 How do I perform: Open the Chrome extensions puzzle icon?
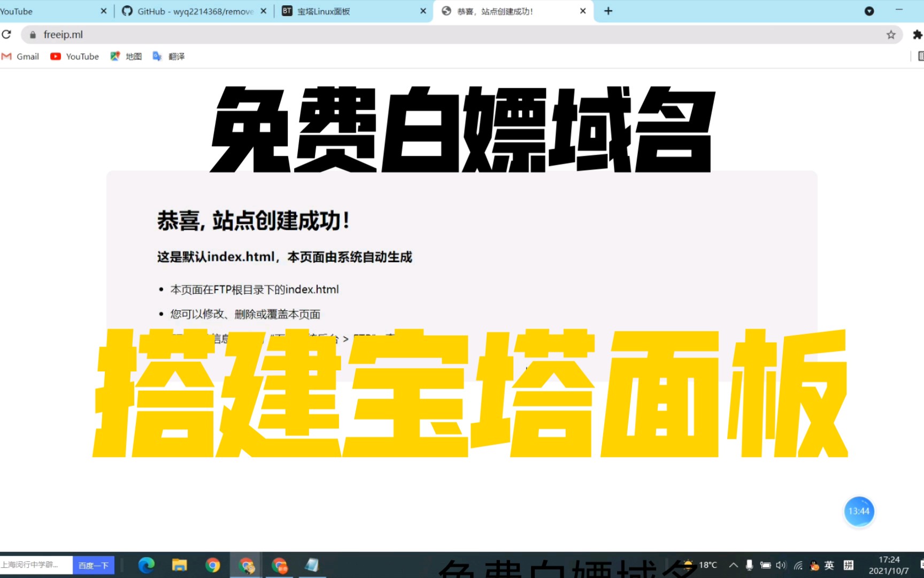[x=917, y=35]
